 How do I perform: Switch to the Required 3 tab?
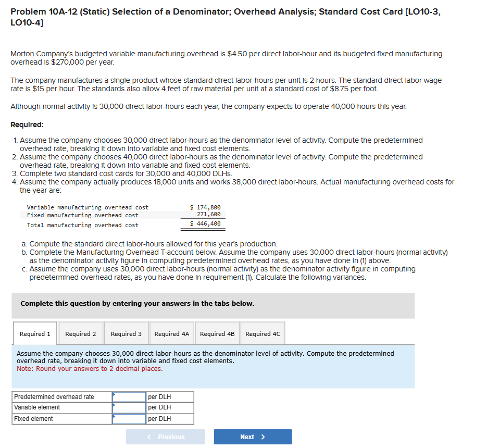tap(126, 333)
